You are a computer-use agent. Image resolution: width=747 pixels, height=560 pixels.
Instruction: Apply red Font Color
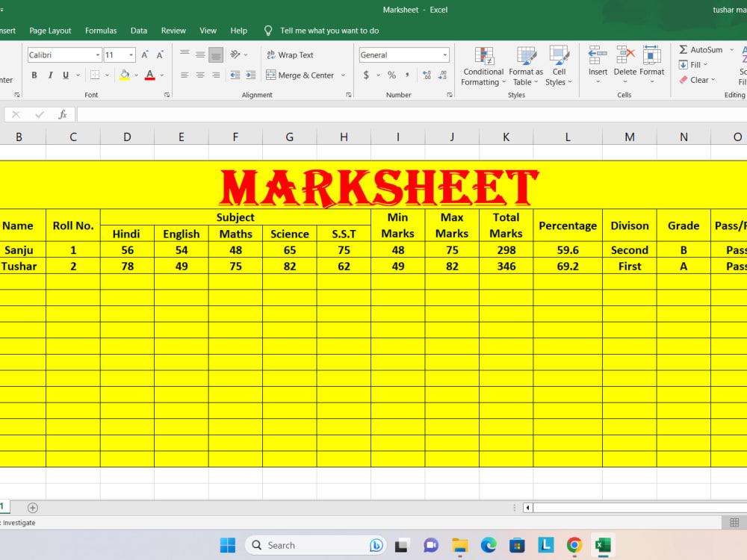150,75
